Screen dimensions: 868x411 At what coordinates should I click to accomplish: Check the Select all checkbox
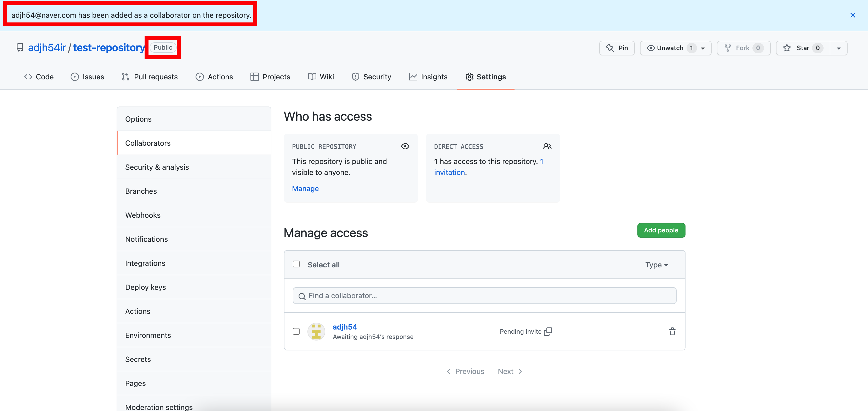[296, 264]
